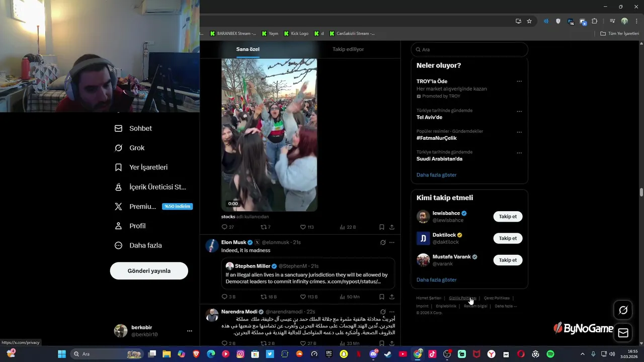Open Sohbet messages from the sidebar
The image size is (644, 362).
click(133, 128)
